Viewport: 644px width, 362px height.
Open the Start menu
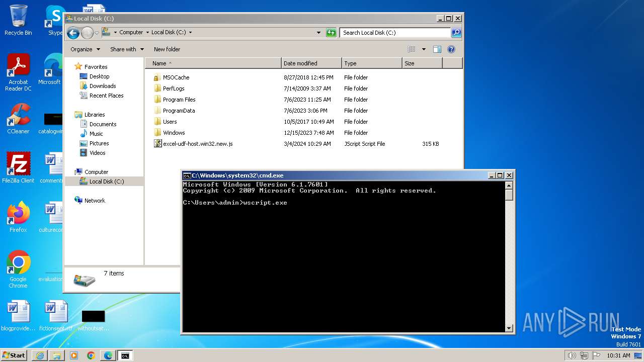click(x=14, y=355)
